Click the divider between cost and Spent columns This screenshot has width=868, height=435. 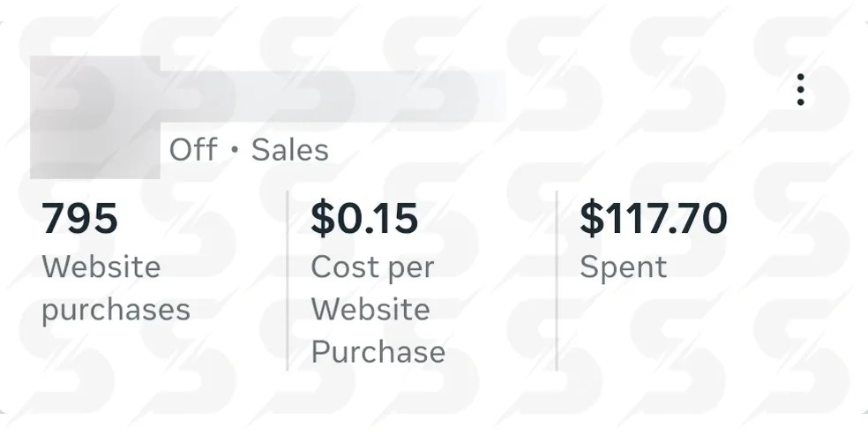(557, 281)
